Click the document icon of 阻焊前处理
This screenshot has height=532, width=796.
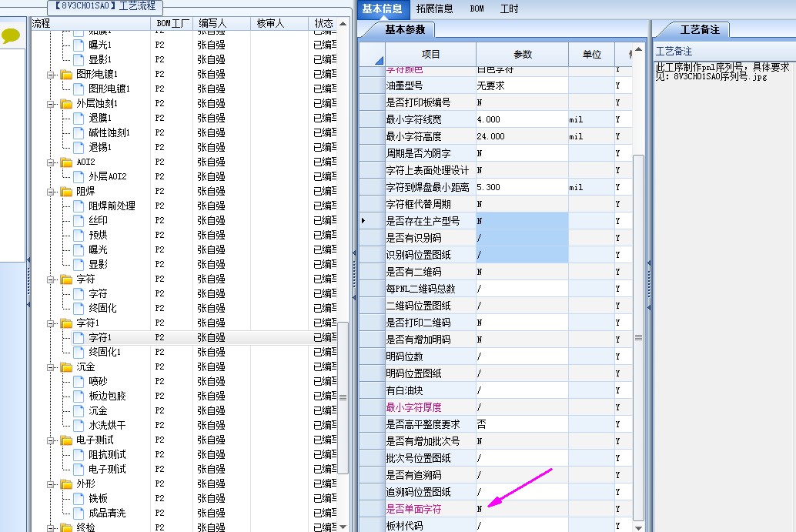tap(79, 206)
